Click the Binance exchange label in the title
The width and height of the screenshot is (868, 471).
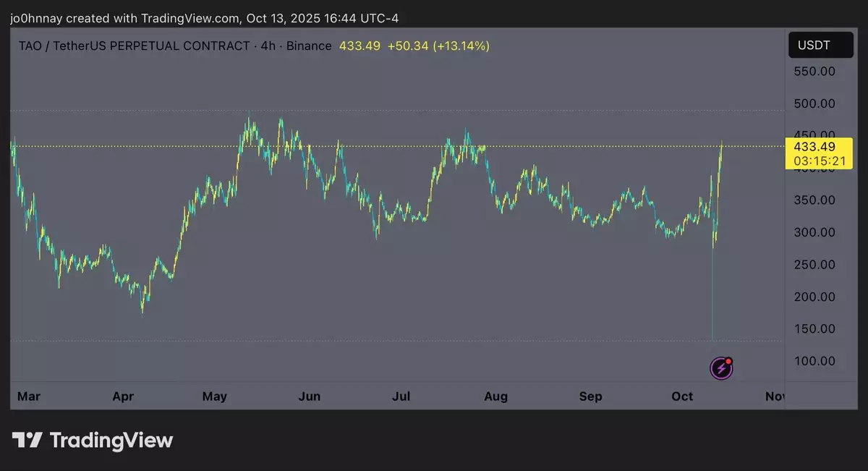click(x=310, y=46)
